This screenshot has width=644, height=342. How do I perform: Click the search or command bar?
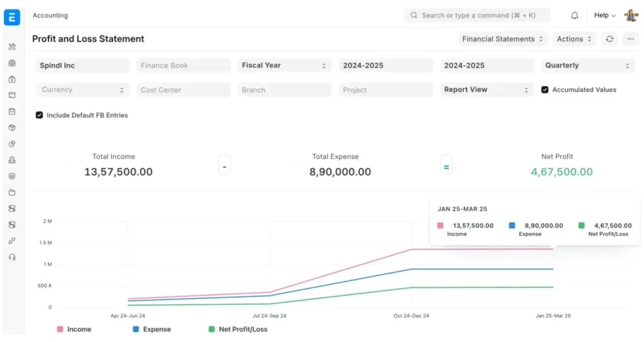pyautogui.click(x=477, y=15)
